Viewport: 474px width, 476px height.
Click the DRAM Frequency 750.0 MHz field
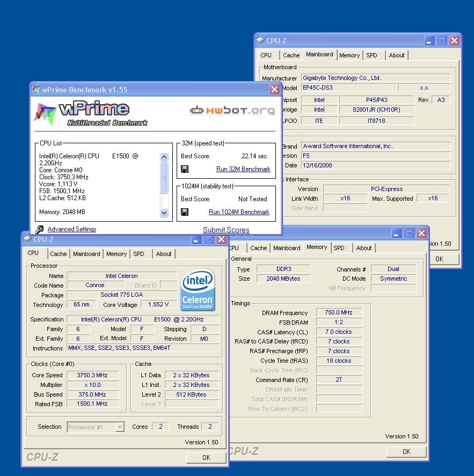[339, 312]
